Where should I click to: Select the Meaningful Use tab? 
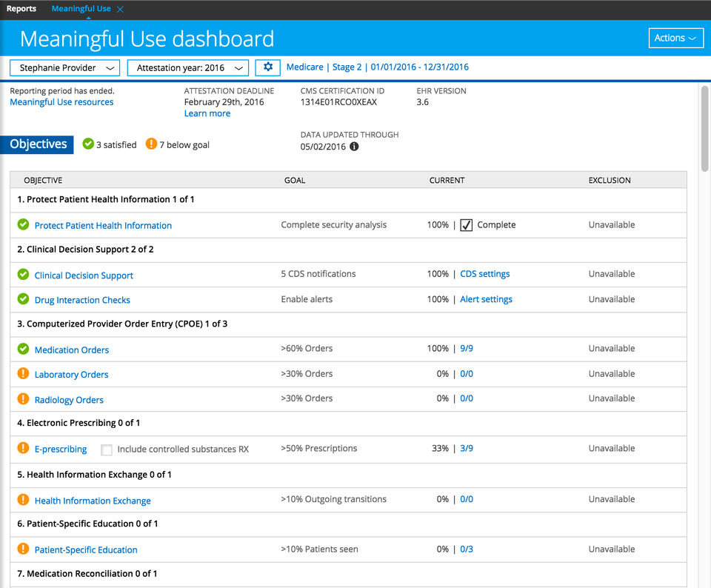pyautogui.click(x=81, y=9)
